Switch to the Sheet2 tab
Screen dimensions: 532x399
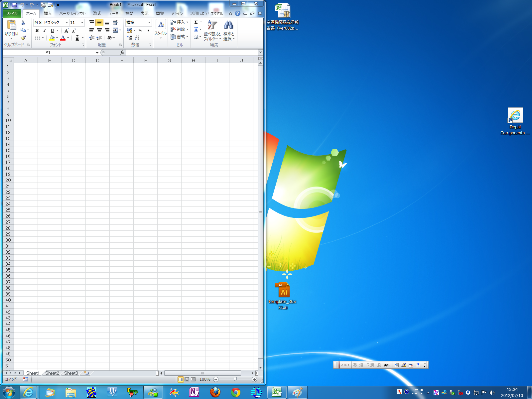(x=52, y=373)
